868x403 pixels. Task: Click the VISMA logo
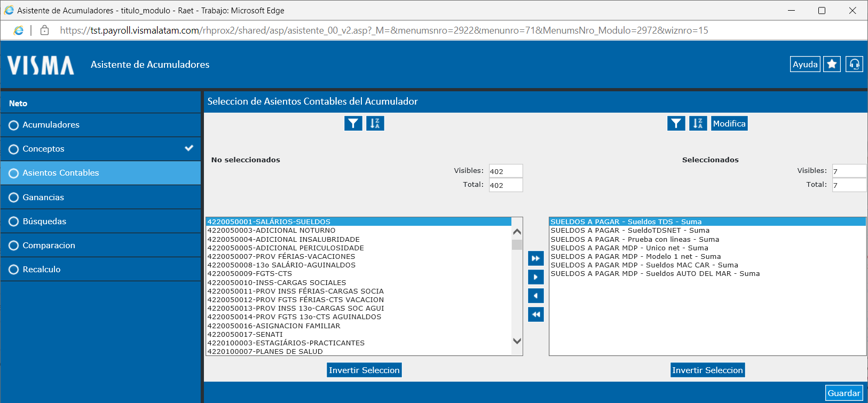41,65
